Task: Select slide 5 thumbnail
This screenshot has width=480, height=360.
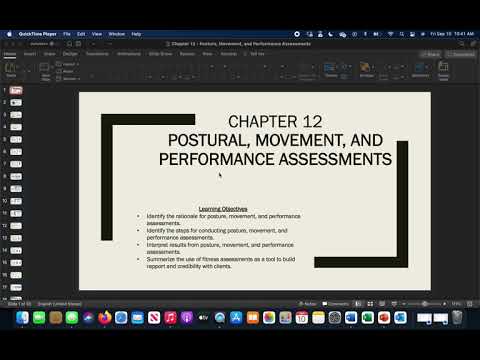Action: [16, 139]
